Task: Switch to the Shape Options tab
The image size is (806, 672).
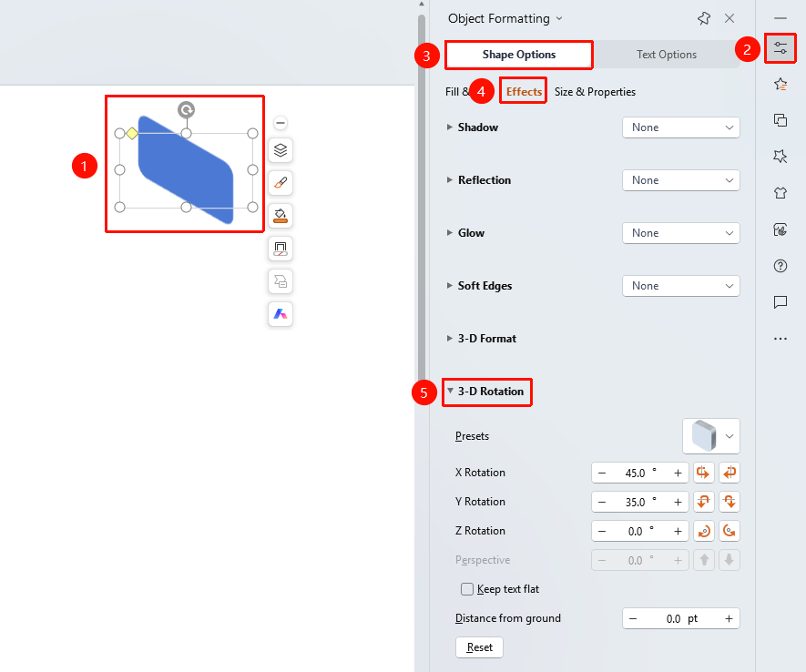Action: [518, 55]
